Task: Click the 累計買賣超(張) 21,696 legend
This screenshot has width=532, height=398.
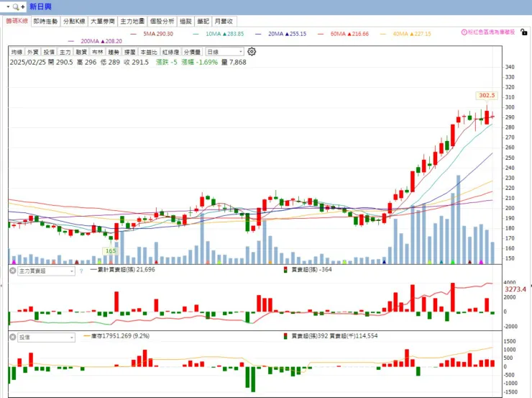Action: [x=122, y=270]
